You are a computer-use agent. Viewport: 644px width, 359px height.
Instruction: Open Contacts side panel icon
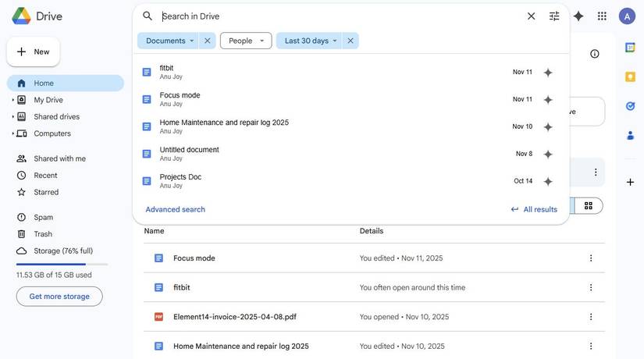coord(630,135)
